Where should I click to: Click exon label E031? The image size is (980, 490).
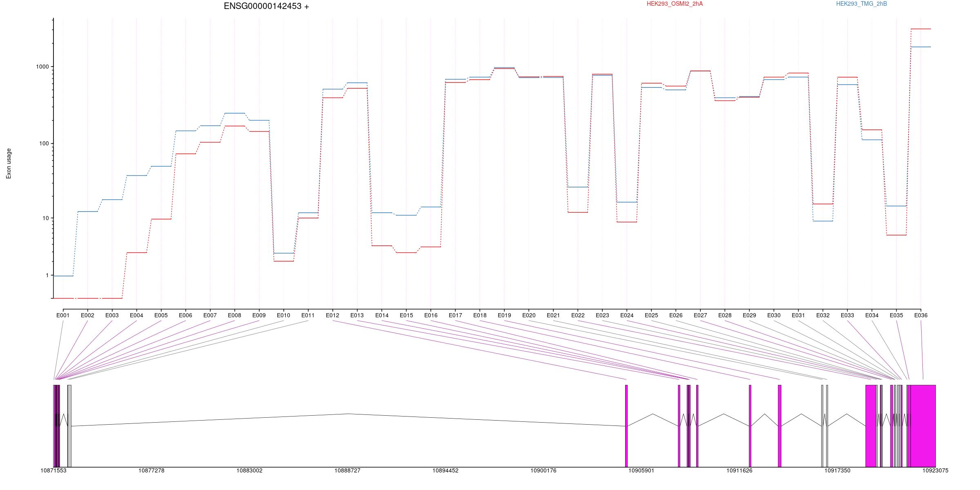pos(798,316)
